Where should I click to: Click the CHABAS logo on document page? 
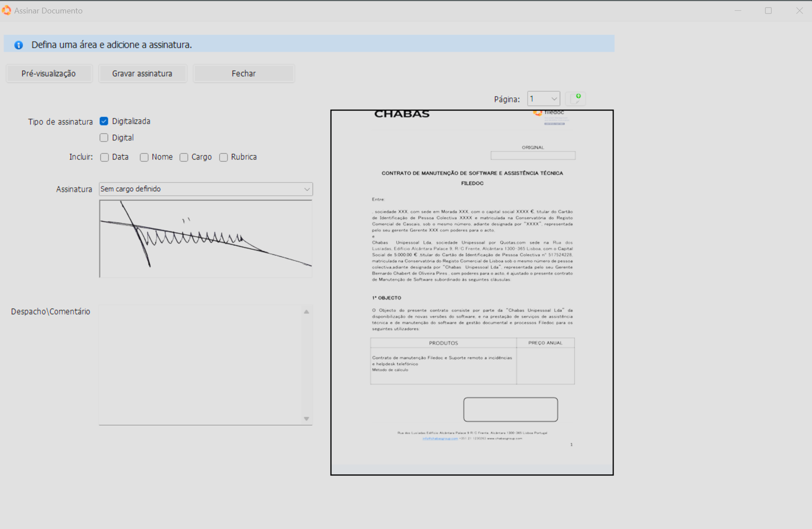click(402, 114)
